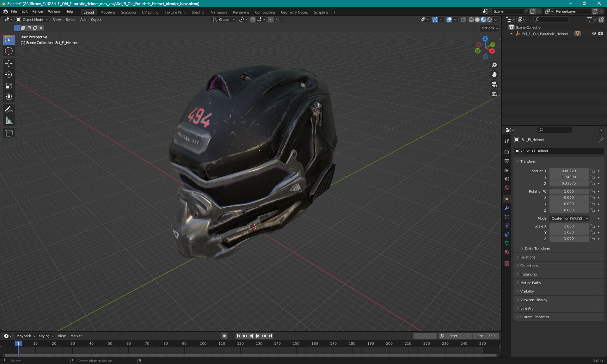Open the Object Data properties tab
Screen dimensions: 607x364
(x=507, y=243)
